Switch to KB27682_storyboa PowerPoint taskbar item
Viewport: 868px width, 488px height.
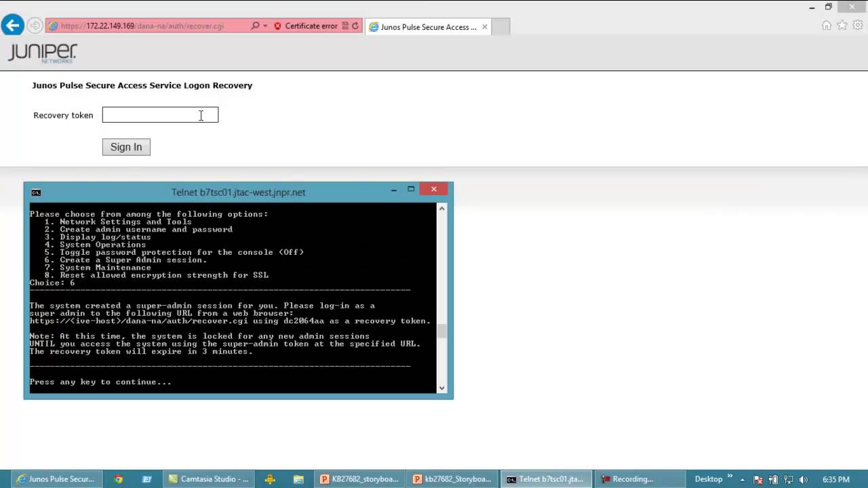click(x=359, y=479)
